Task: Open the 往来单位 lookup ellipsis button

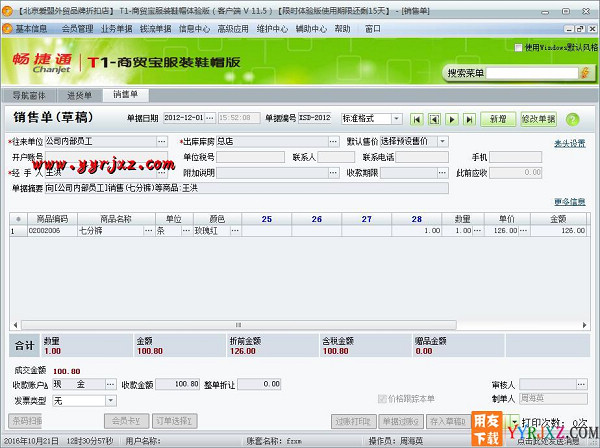Action: point(162,142)
